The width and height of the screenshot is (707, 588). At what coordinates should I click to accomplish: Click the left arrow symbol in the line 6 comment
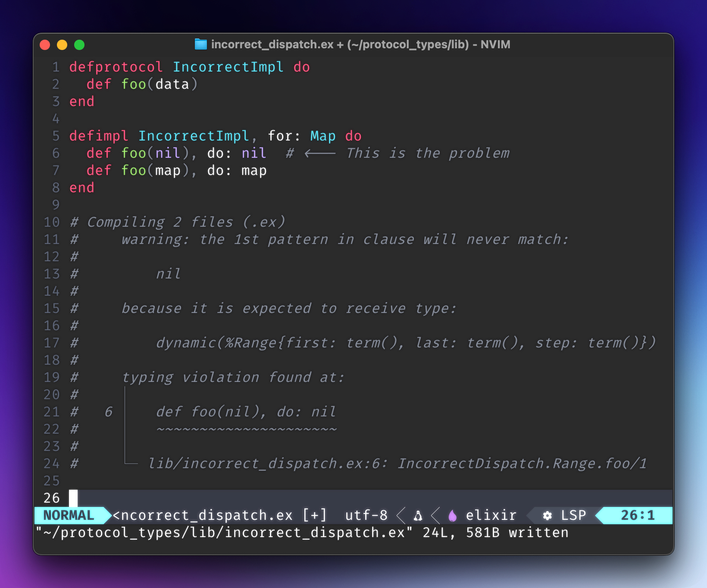coord(319,153)
